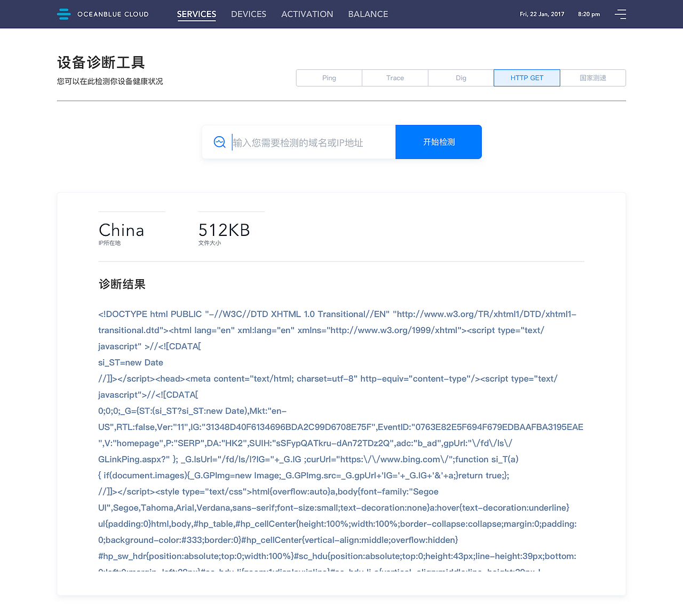This screenshot has height=616, width=683.
Task: Click the OceanBlue Cloud logo icon
Action: pyautogui.click(x=63, y=14)
